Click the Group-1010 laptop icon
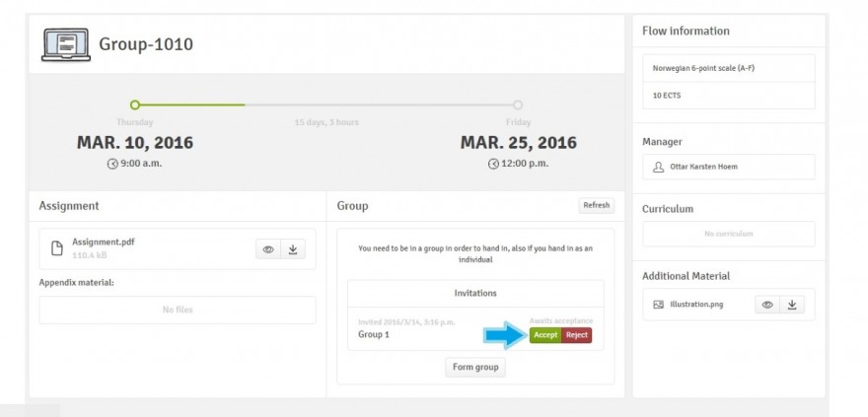868x417 pixels. pyautogui.click(x=65, y=45)
